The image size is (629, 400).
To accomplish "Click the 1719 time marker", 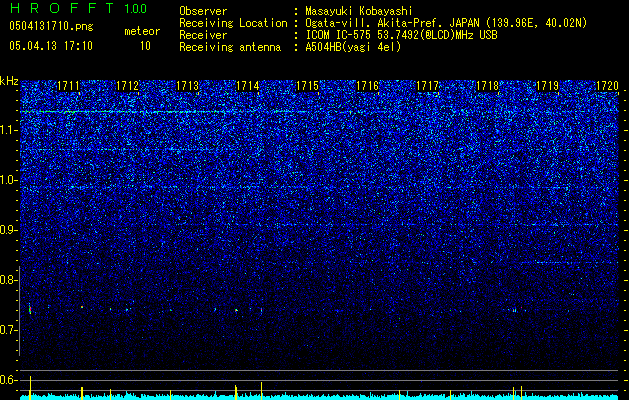I will [x=548, y=86].
